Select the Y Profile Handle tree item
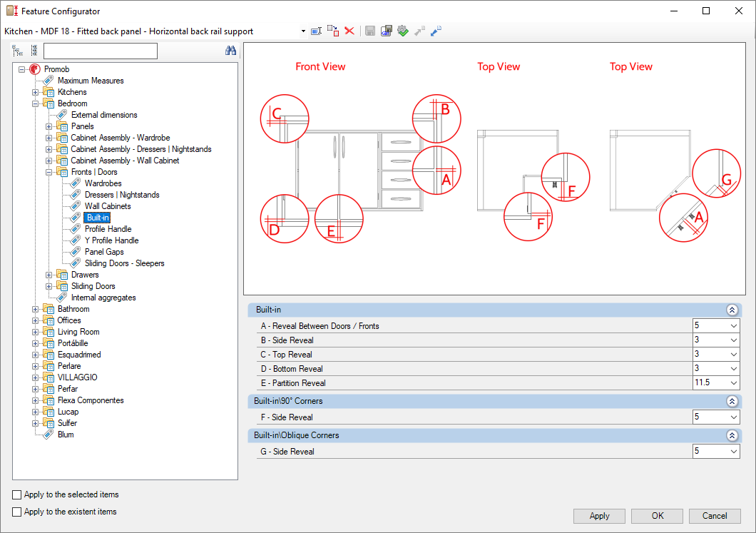Screen dimensions: 756x533 point(111,240)
